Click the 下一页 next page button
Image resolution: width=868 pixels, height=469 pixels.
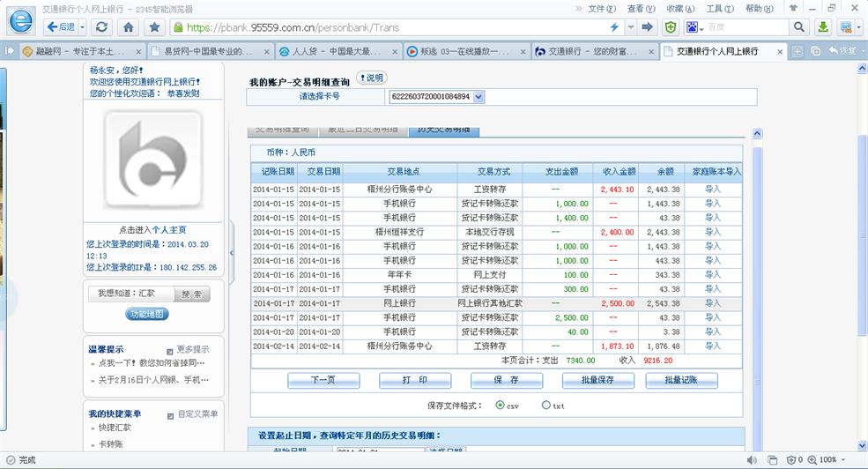pos(323,381)
